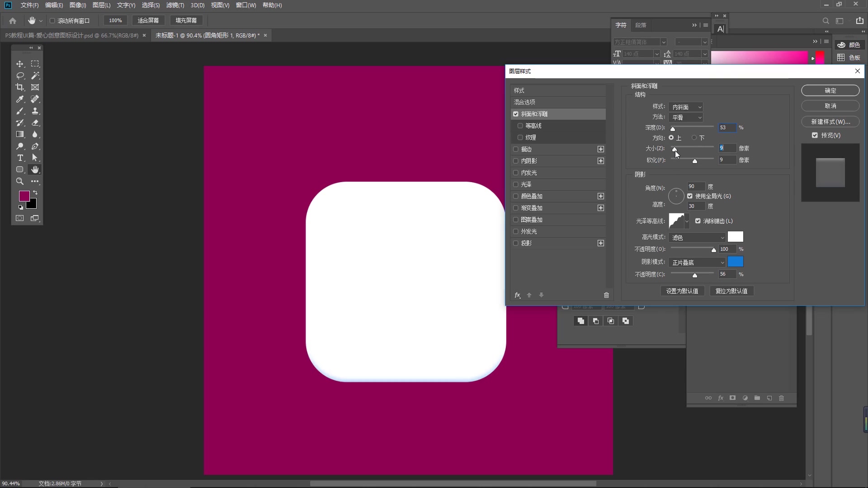
Task: Toggle Scroll All Windows (滚动所有窗口) checkbox
Action: click(52, 21)
